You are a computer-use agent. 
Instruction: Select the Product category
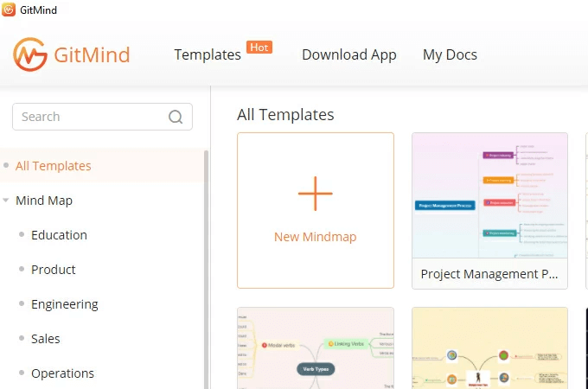pos(54,270)
